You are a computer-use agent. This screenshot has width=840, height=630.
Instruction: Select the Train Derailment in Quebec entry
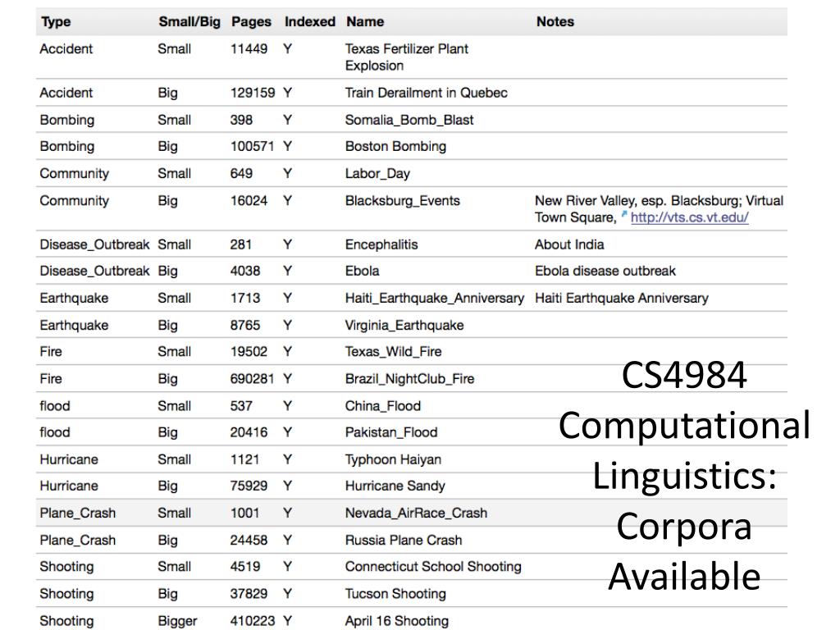426,93
